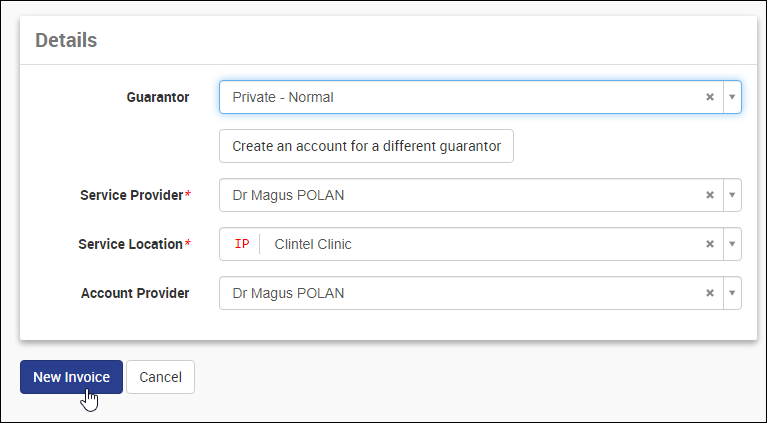Image resolution: width=767 pixels, height=423 pixels.
Task: Click the New Invoice button
Action: click(71, 377)
